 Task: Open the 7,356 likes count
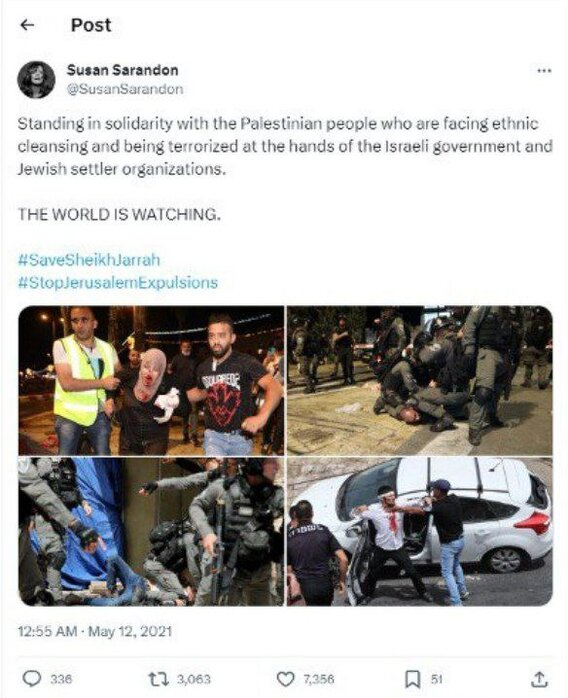tap(318, 679)
